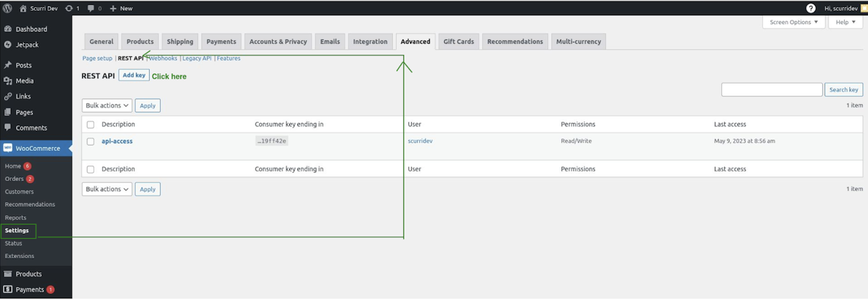
Task: Click the Products sidebar icon
Action: 8,273
